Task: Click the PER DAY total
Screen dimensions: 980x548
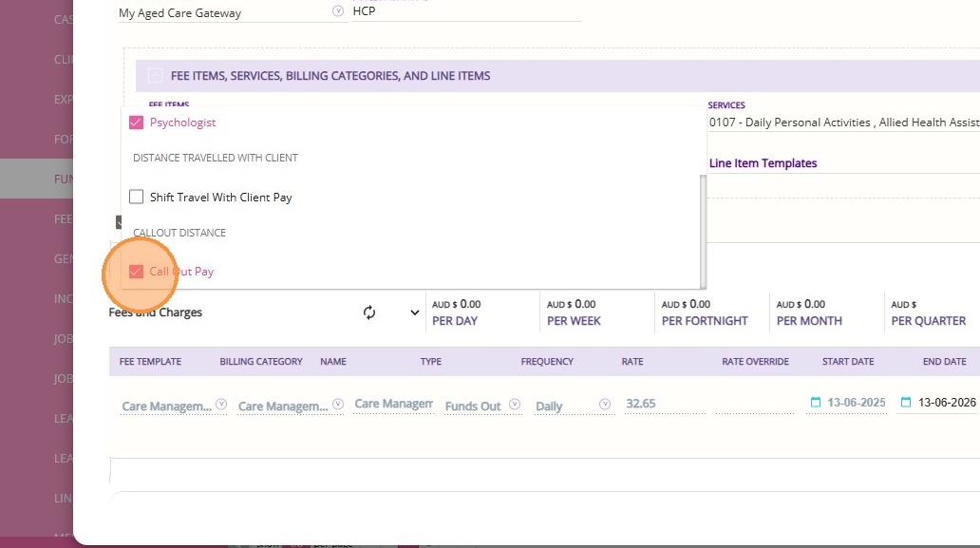Action: pos(456,312)
